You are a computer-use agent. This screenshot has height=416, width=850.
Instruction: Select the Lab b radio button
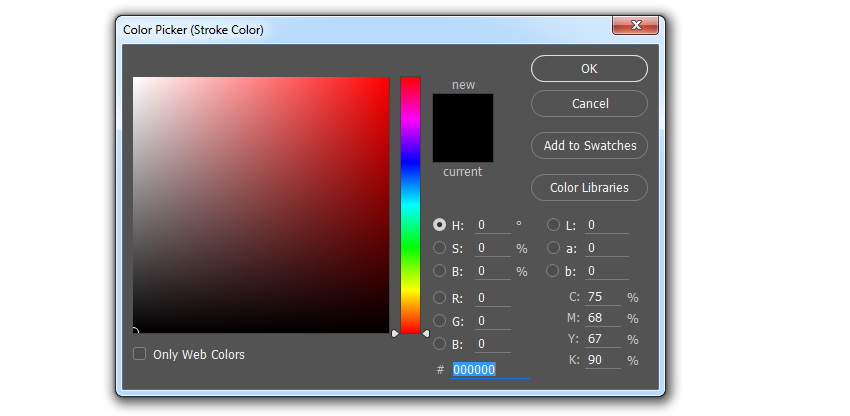coord(553,271)
